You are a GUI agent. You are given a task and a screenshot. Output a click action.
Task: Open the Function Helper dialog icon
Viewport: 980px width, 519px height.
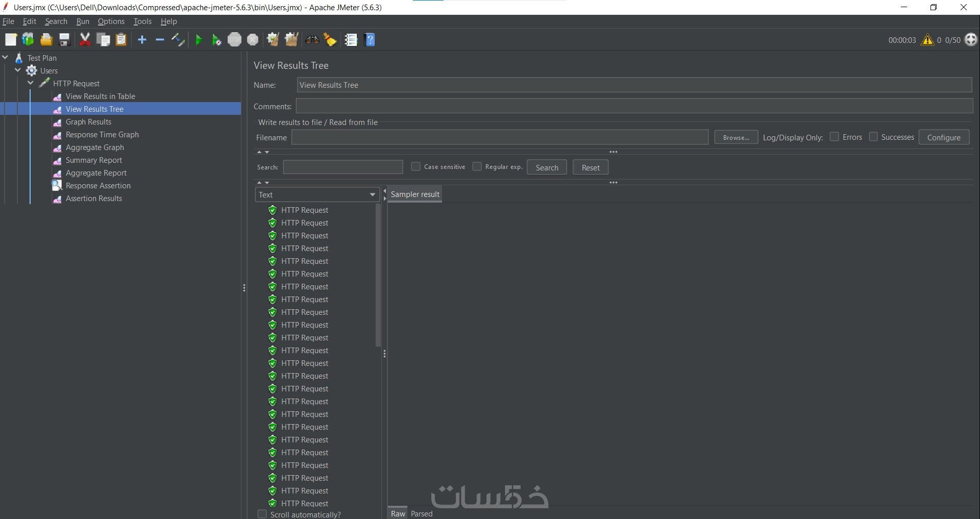[x=351, y=40]
